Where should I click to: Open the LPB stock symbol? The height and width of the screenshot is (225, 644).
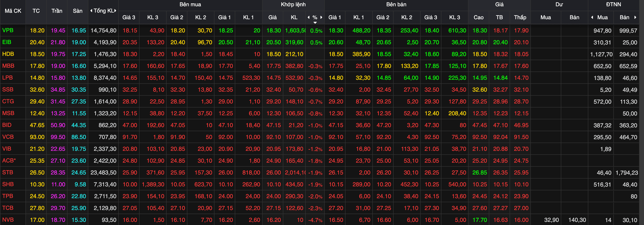(x=8, y=77)
